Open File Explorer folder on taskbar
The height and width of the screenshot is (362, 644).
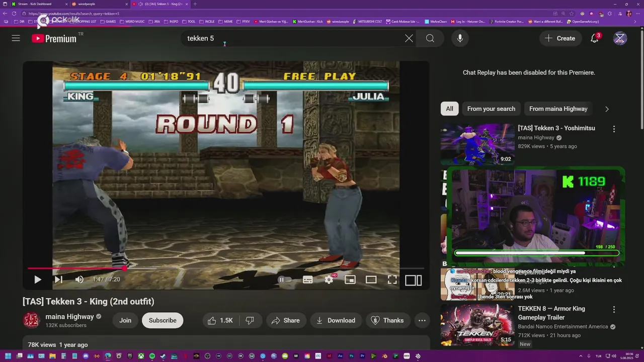[52, 356]
